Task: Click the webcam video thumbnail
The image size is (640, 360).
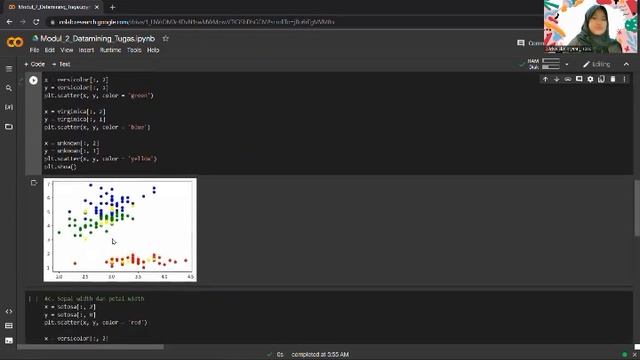Action: tap(590, 27)
